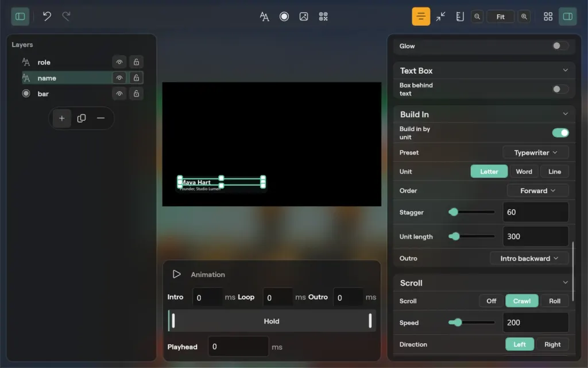This screenshot has width=588, height=368.
Task: Hide the bar layer
Action: (119, 94)
